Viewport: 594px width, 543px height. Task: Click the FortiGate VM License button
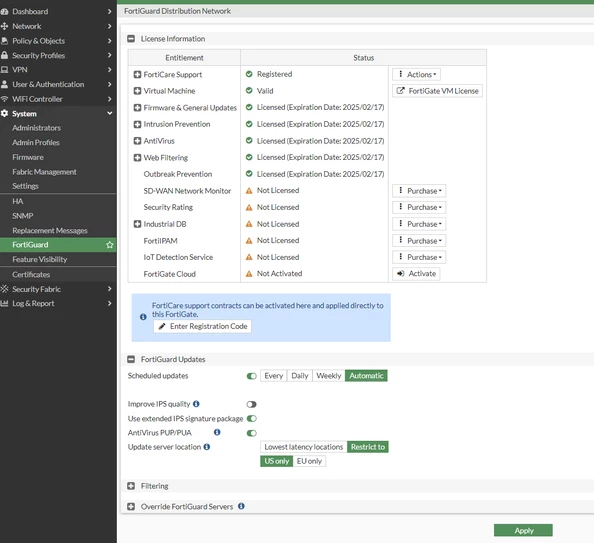[x=438, y=91]
